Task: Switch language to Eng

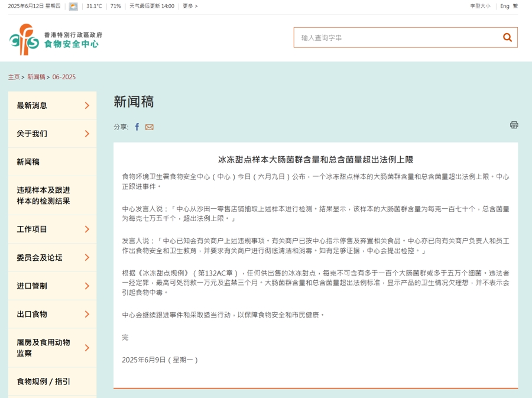Action: tap(504, 7)
